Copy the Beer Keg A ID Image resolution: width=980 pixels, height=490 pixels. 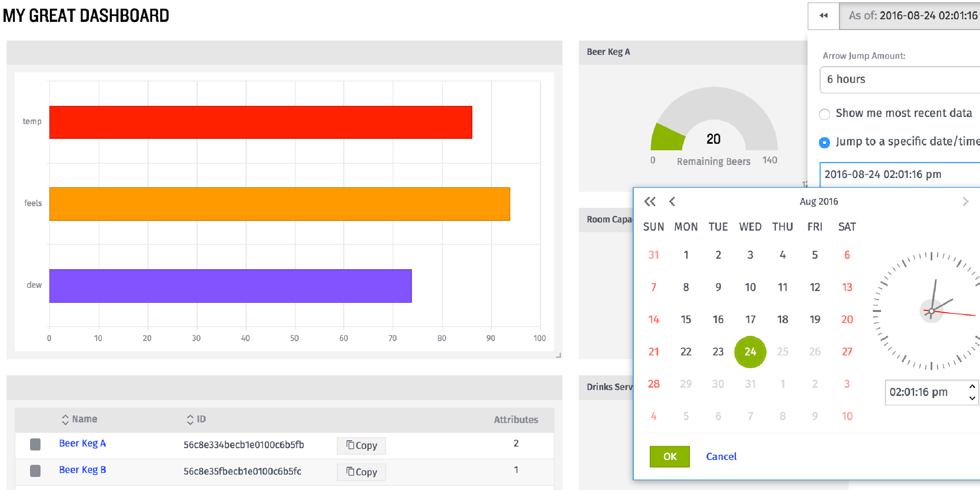tap(361, 445)
